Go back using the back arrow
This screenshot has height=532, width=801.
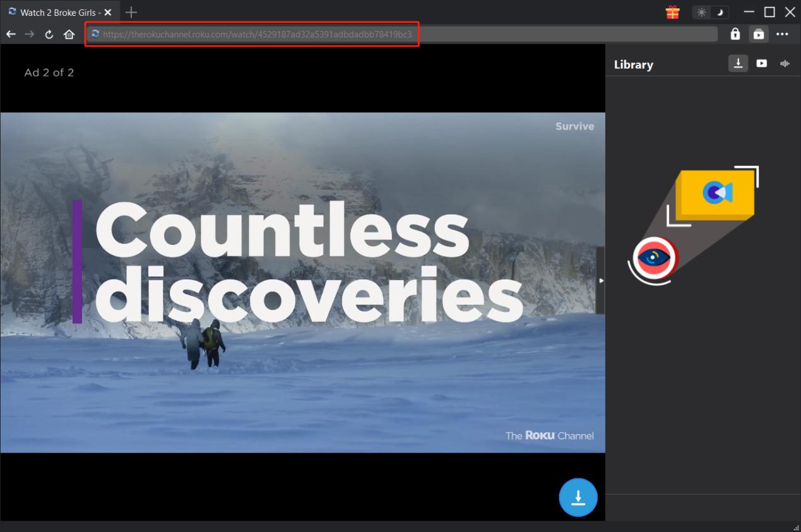coord(11,34)
